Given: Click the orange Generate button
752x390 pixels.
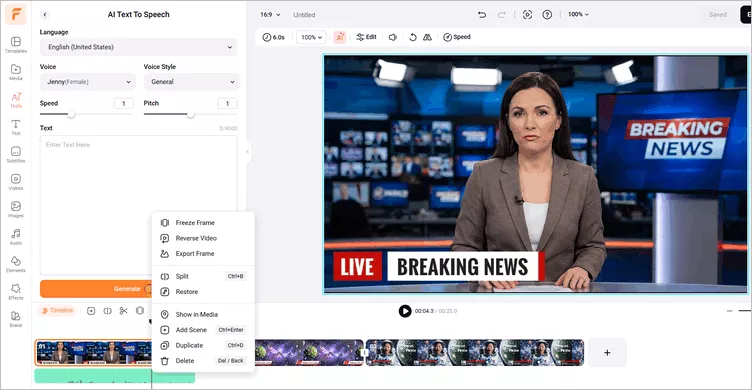Looking at the screenshot, I should point(96,289).
